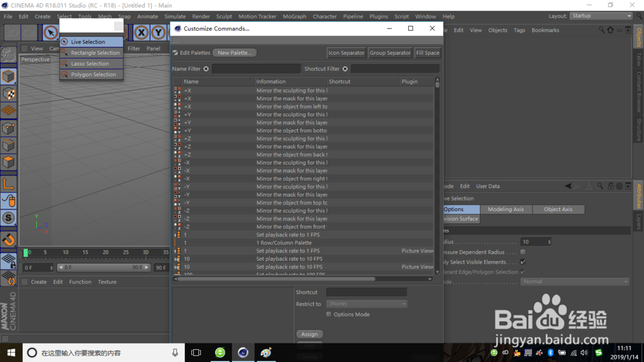Viewport: 644px width, 362px height.
Task: Toggle Pressure Dependent Radius checkbox
Action: (x=523, y=252)
